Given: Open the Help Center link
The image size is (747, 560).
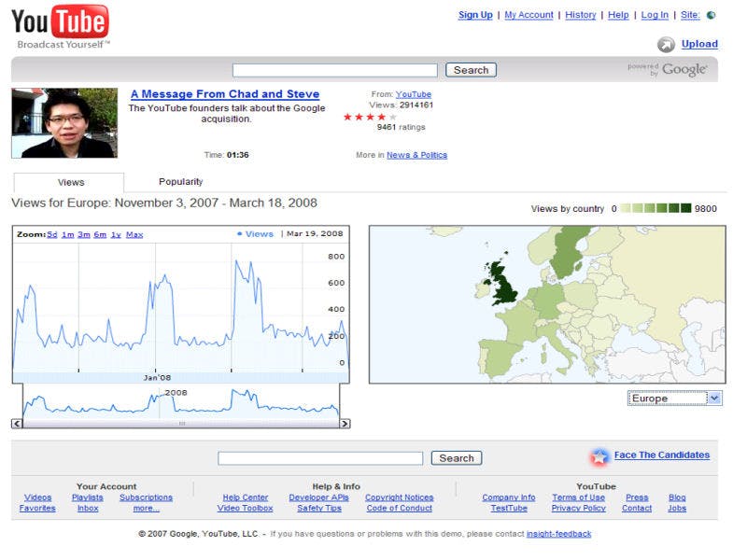Looking at the screenshot, I should coord(246,497).
